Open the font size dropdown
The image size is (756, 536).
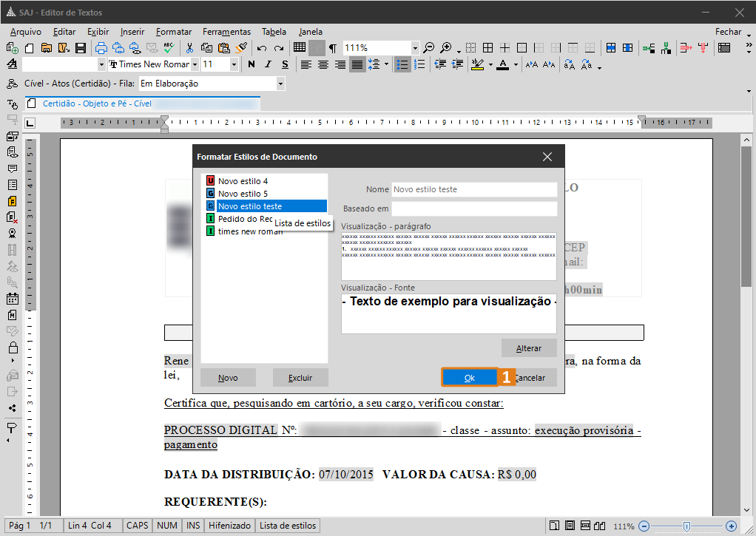click(x=234, y=64)
